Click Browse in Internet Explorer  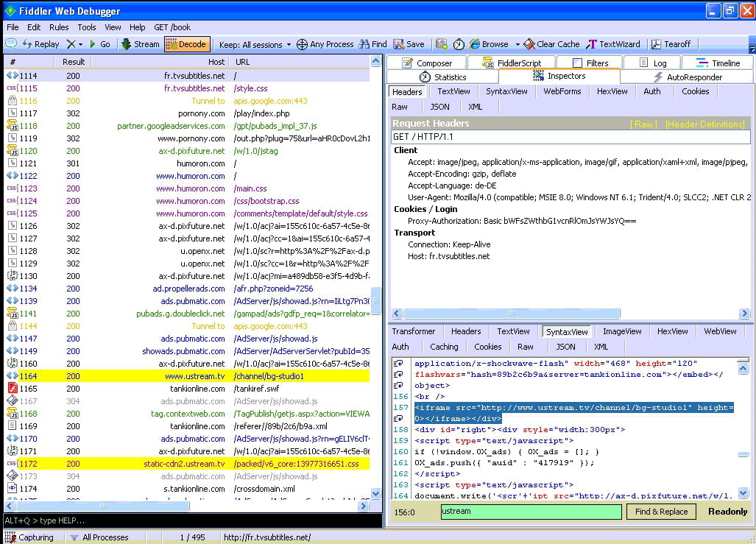tap(489, 44)
